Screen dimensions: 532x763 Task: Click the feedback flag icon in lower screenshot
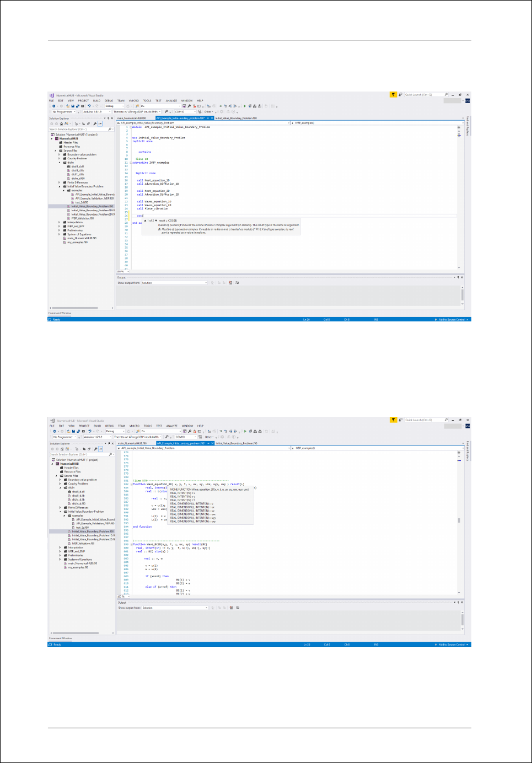pyautogui.click(x=394, y=420)
